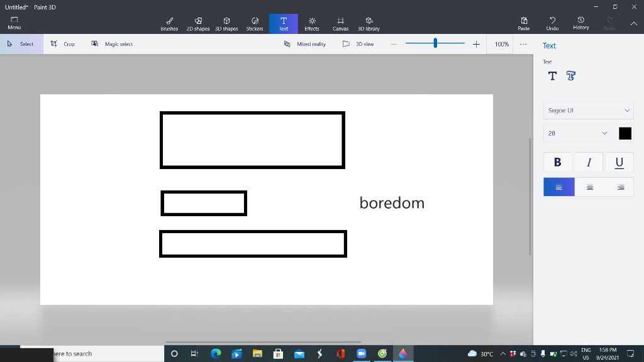The image size is (644, 362).
Task: Open the 3D shapes panel
Action: pyautogui.click(x=226, y=24)
